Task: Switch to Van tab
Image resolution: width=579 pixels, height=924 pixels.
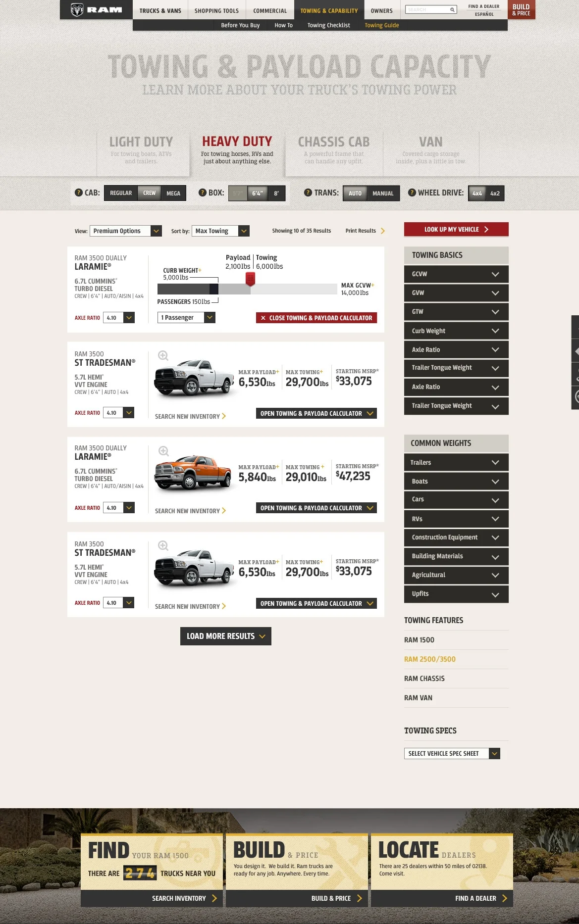Action: coord(431,150)
